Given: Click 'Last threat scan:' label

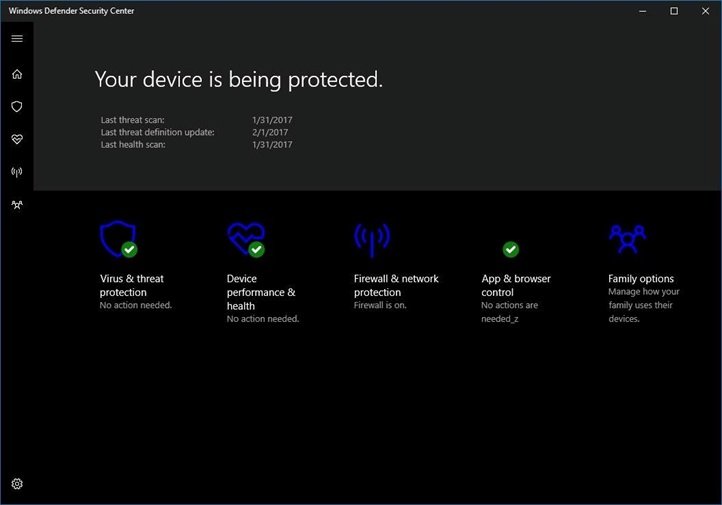Looking at the screenshot, I should [x=133, y=120].
